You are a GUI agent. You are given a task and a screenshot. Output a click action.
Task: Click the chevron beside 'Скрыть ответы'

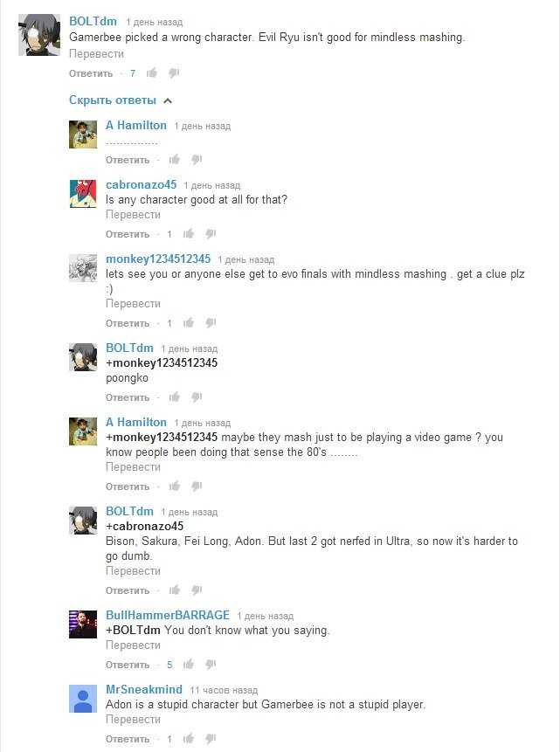pos(168,100)
